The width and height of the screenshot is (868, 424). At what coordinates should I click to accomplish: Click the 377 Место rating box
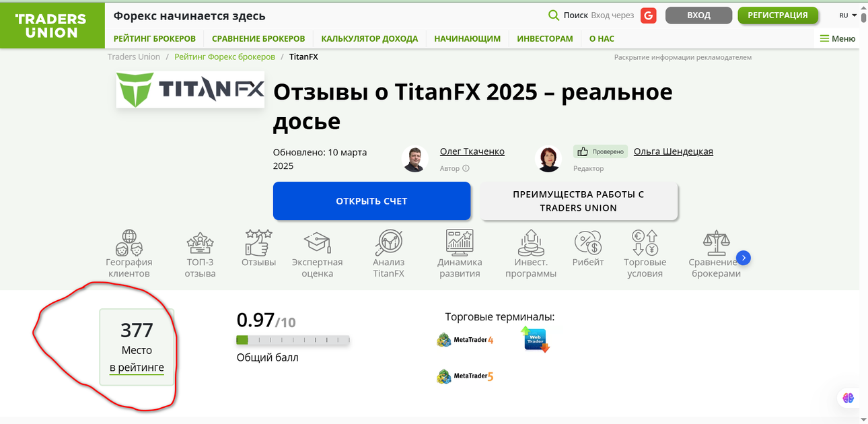pos(137,347)
